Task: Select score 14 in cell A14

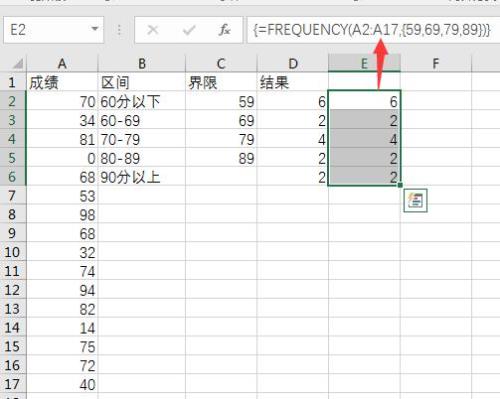Action: (x=62, y=328)
